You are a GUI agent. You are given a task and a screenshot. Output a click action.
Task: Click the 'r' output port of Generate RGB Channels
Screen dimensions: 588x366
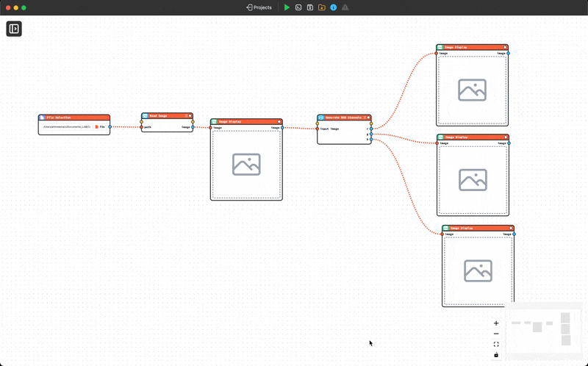click(x=371, y=129)
